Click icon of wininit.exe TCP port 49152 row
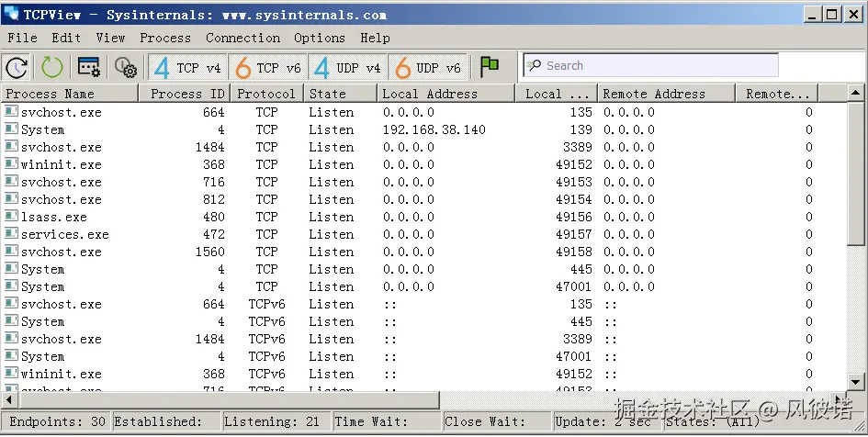Viewport: 868px width, 437px height. [x=11, y=163]
